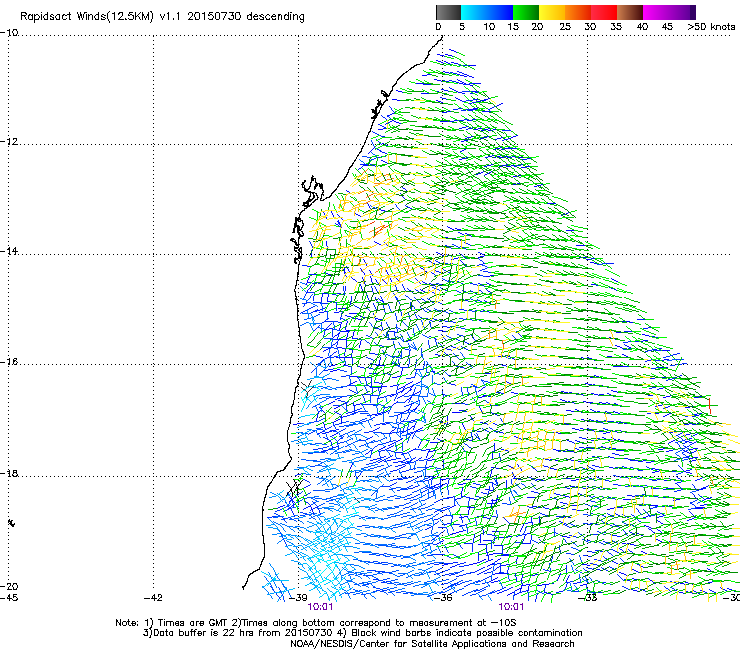The height and width of the screenshot is (650, 740).
Task: Click the '-39' longitude axis label
Action: coord(298,598)
